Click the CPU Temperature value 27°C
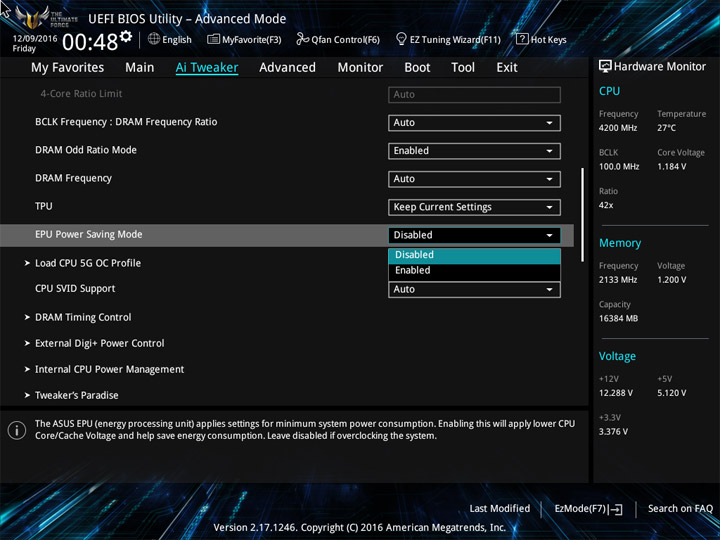This screenshot has width=720, height=540. [666, 128]
